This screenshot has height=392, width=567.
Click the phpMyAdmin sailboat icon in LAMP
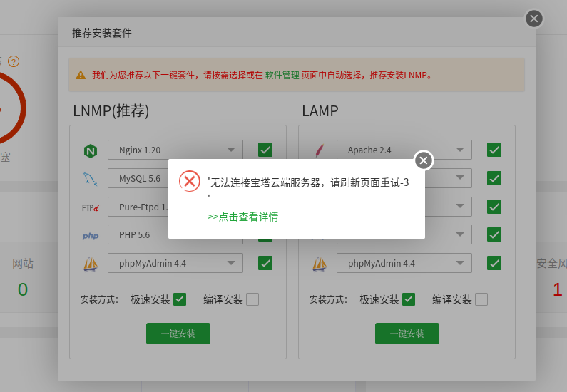(320, 264)
